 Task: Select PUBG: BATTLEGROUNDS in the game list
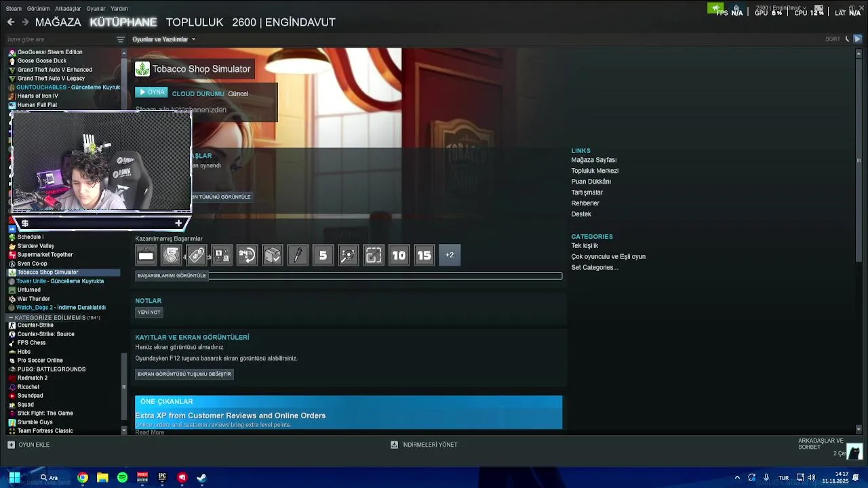52,369
